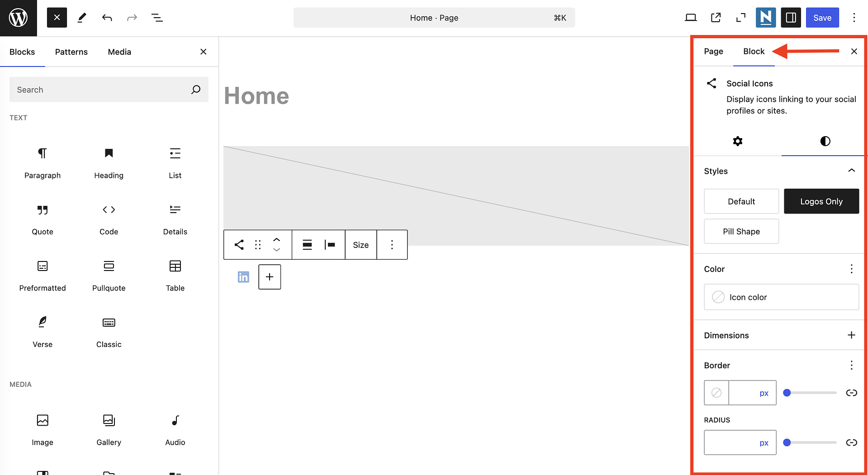This screenshot has width=868, height=475.
Task: Switch to the Blocks tab
Action: click(22, 52)
